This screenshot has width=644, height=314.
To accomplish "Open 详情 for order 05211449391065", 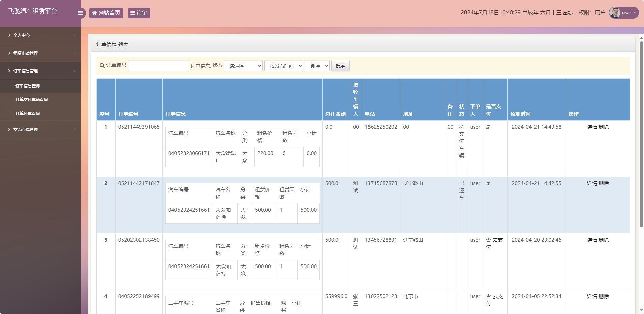I will tap(592, 127).
